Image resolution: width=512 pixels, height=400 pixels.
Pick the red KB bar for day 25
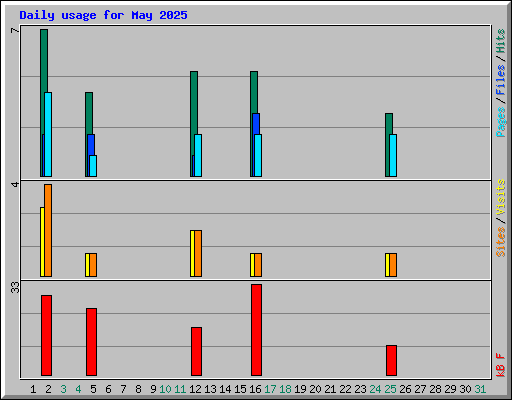(x=391, y=360)
